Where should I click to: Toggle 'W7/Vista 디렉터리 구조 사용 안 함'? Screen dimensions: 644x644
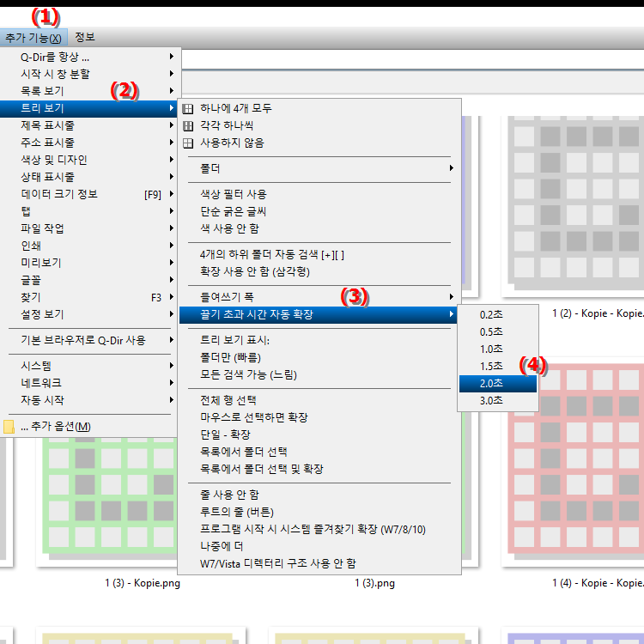click(x=319, y=564)
